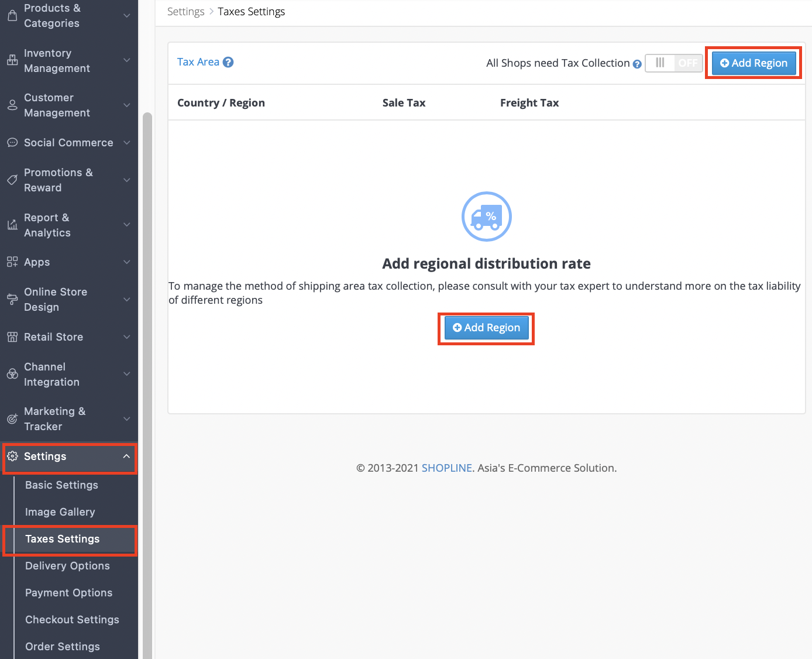This screenshot has height=659, width=812.
Task: Open Payment Options submenu item
Action: coord(68,593)
